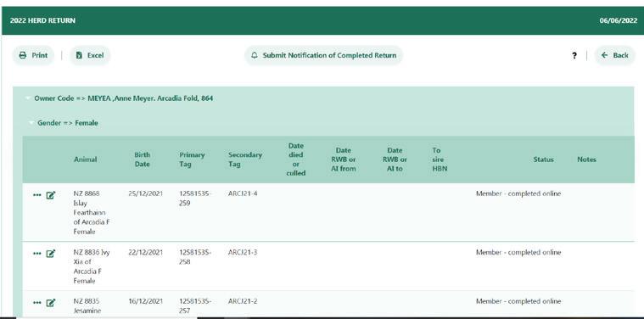Viewport: 644px width, 319px height.
Task: Go Back using the Back button
Action: pyautogui.click(x=615, y=55)
